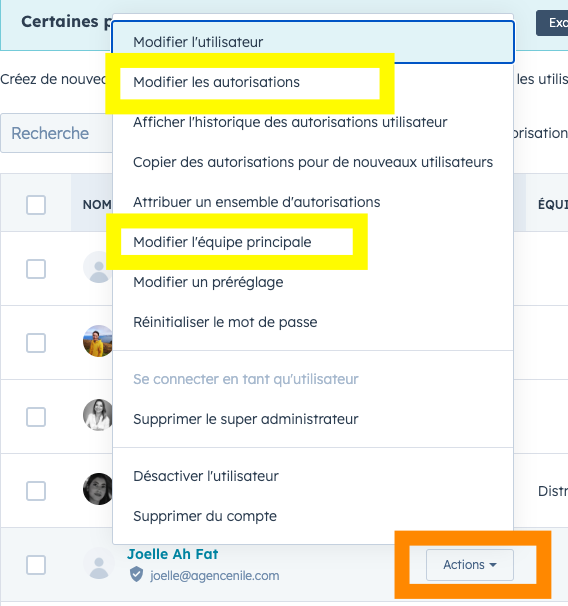Screen dimensions: 568x606
Task: Select the checkbox beside the yellow jacket avatar
Action: pyautogui.click(x=36, y=343)
